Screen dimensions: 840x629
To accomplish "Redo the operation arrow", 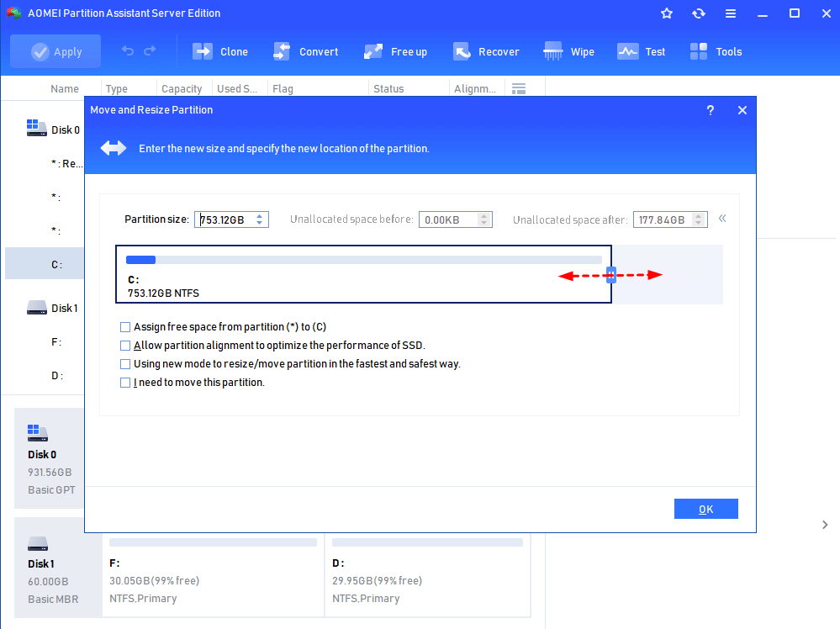I will (150, 51).
